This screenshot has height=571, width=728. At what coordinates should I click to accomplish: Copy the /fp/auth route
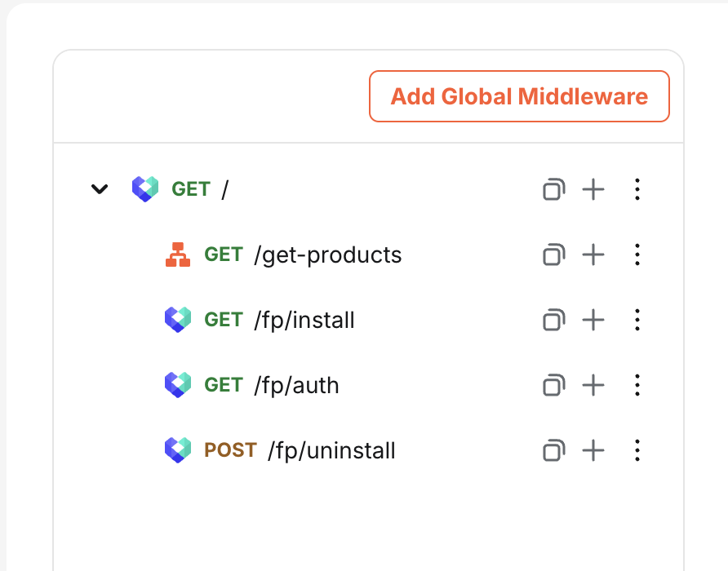(554, 385)
